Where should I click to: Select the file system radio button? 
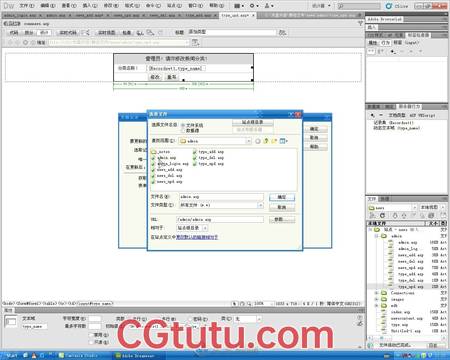[x=183, y=125]
